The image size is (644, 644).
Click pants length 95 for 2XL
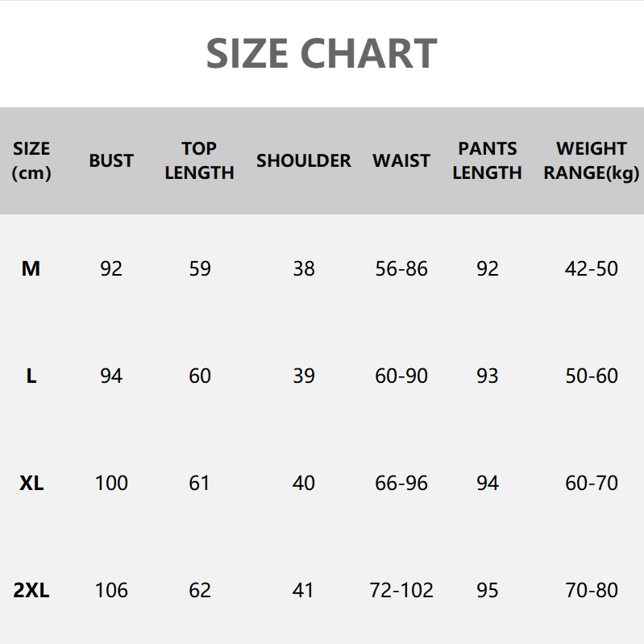click(487, 590)
